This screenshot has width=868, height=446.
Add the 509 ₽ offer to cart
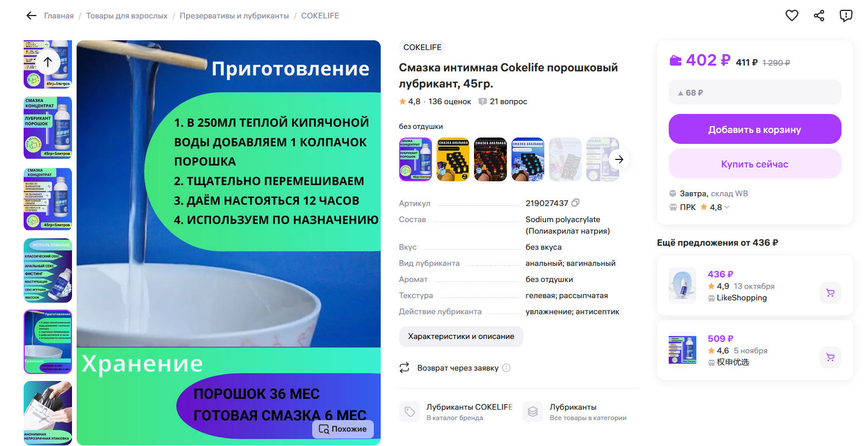tap(830, 357)
